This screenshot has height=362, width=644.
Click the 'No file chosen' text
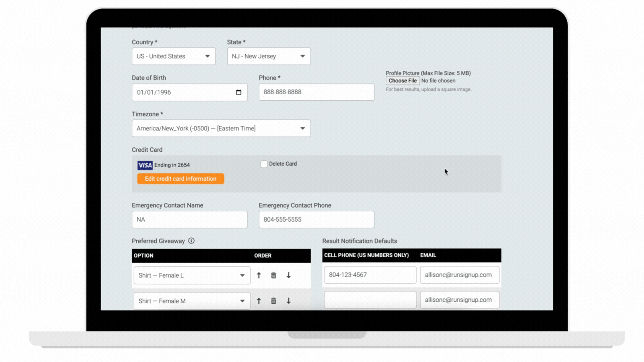click(438, 81)
